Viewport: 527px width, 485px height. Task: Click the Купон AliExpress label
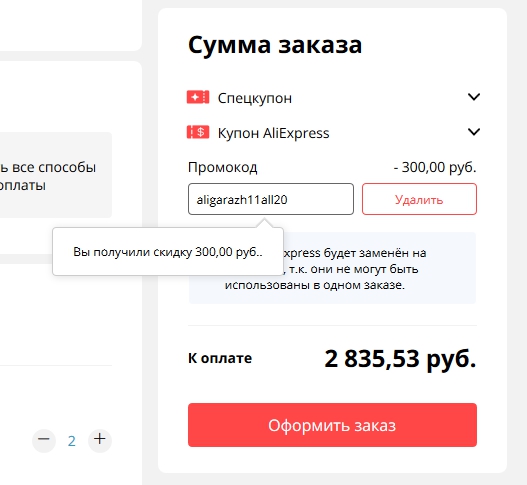pyautogui.click(x=274, y=133)
